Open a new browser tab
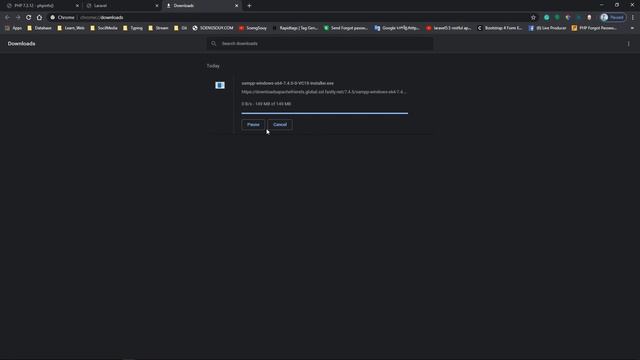This screenshot has width=640, height=360. [249, 6]
